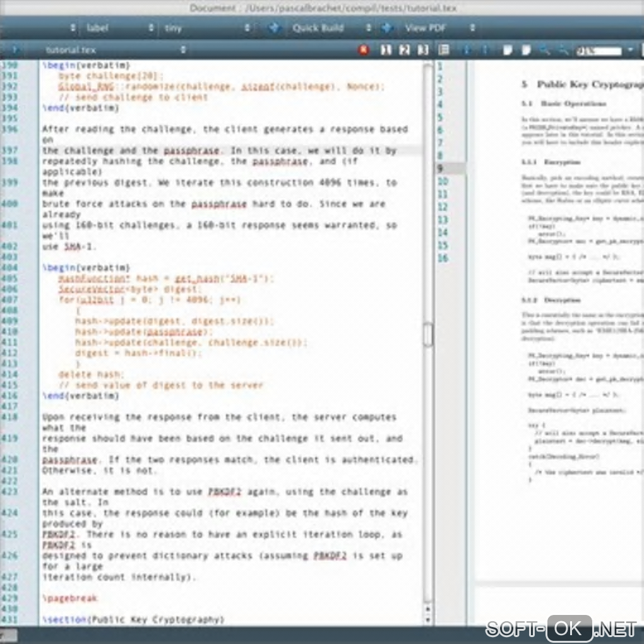644x644 pixels.
Task: Click the editor scrollbar down arrow
Action: coord(428,620)
